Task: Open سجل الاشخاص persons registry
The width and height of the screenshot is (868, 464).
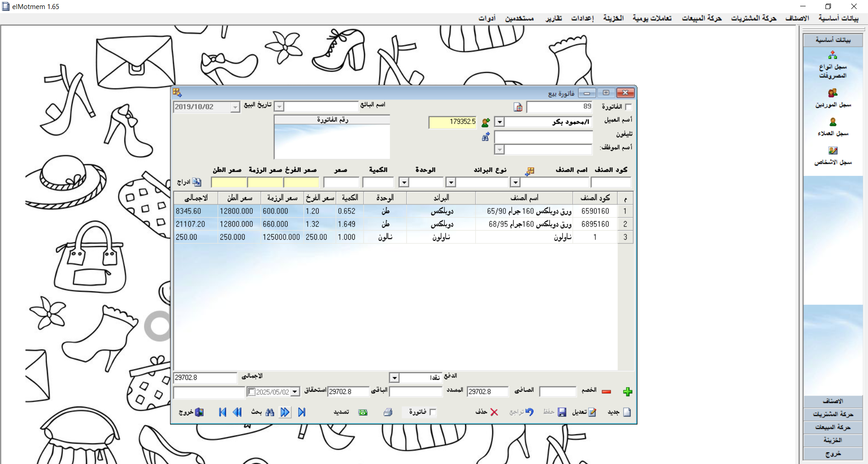Action: click(x=833, y=156)
